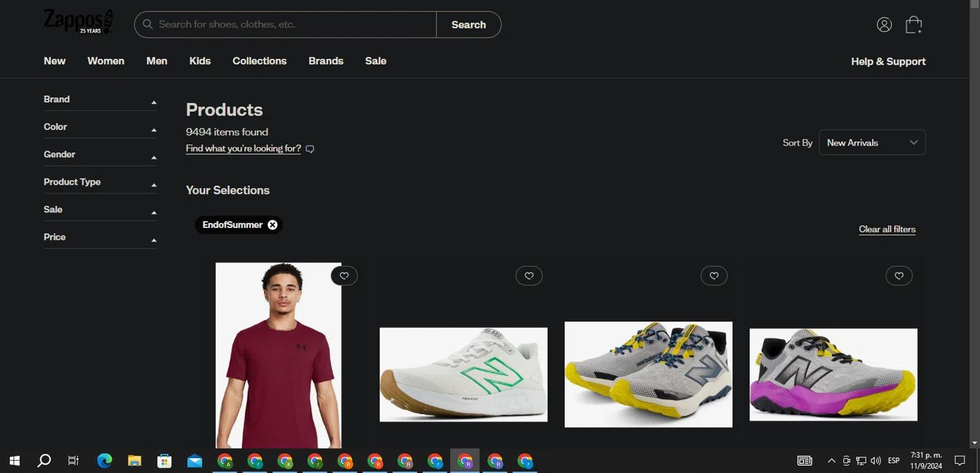Open the gray purple New Balance sneaker
The width and height of the screenshot is (980, 473).
pos(833,374)
